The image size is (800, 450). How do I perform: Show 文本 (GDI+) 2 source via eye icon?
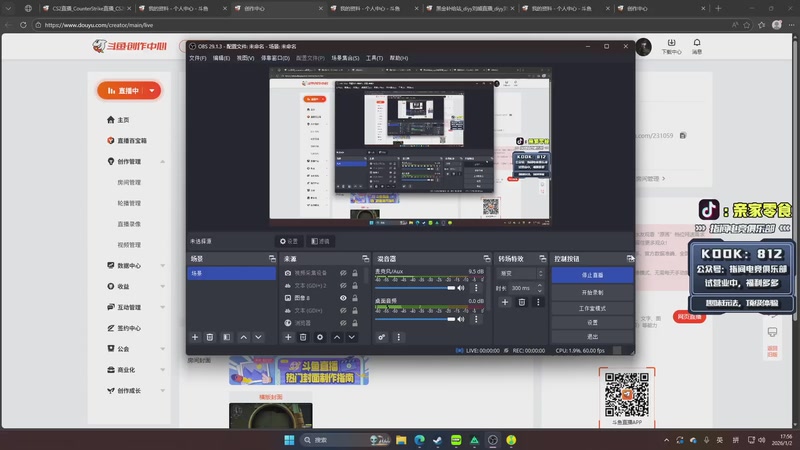pyautogui.click(x=343, y=285)
